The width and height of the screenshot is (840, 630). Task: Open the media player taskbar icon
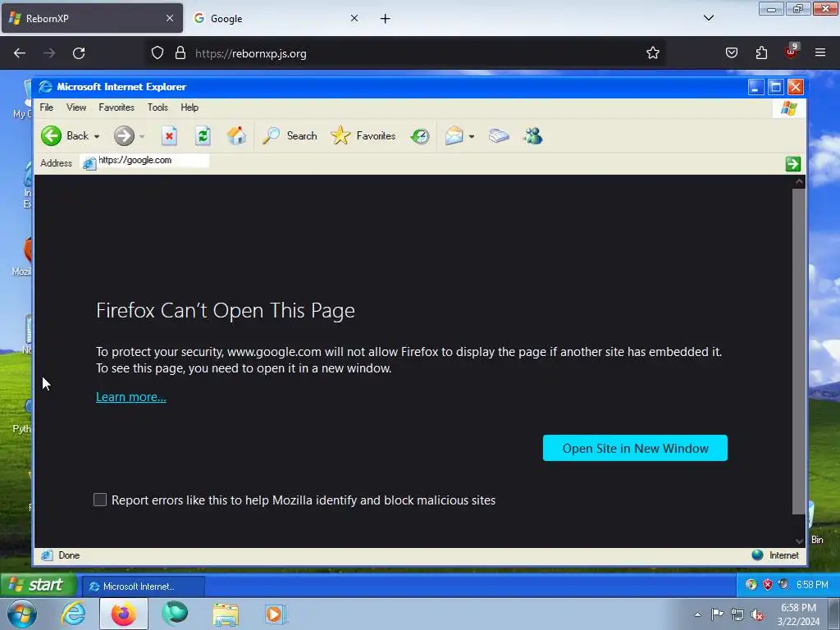[276, 614]
